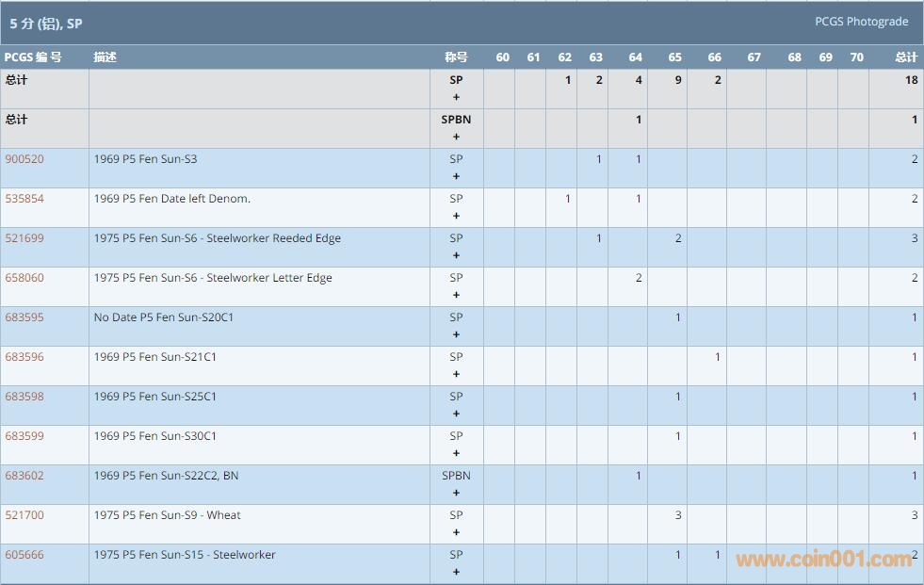Expand plus row for Sun-S22C2 BN
The image size is (924, 585).
click(457, 493)
